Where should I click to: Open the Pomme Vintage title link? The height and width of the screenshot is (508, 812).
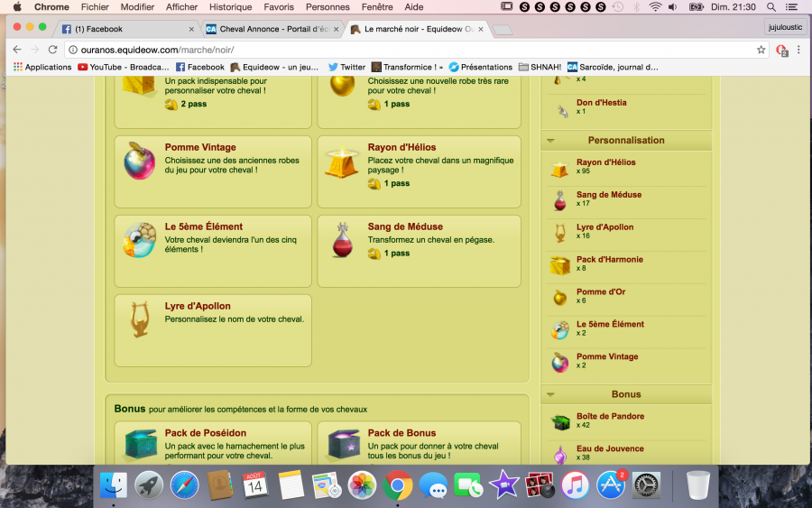coord(200,147)
